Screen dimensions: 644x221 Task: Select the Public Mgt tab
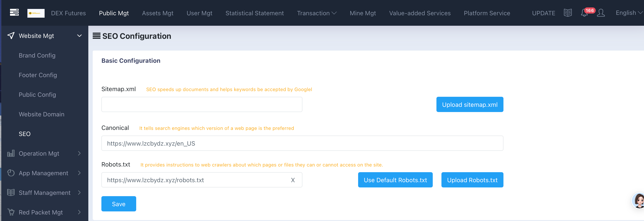(114, 13)
